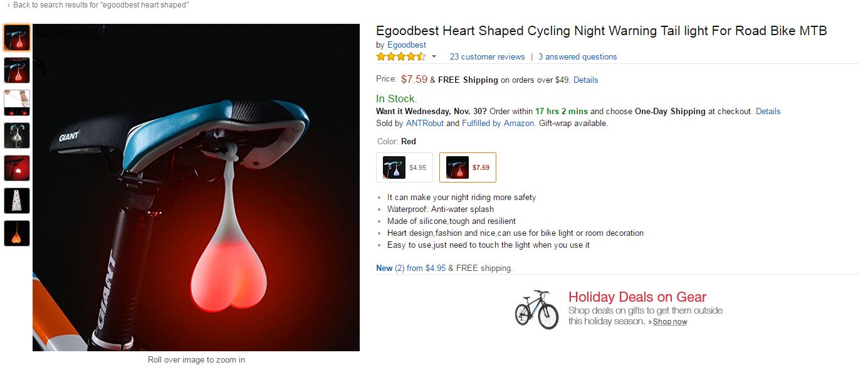Viewport: 868px width, 387px height.
Task: Open seller ANTRobut's page
Action: [424, 124]
